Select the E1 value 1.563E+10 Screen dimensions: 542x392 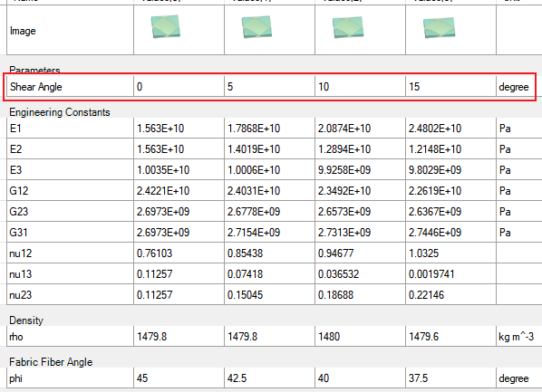pyautogui.click(x=160, y=129)
